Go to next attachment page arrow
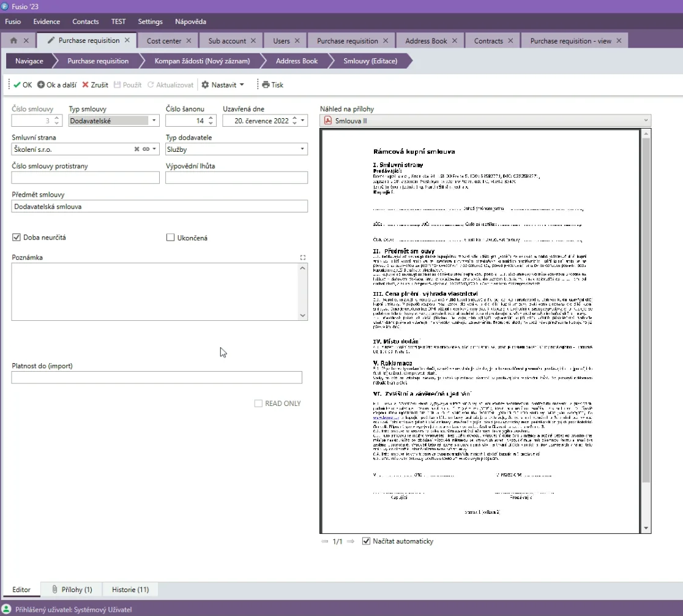The width and height of the screenshot is (683, 616). pyautogui.click(x=351, y=541)
